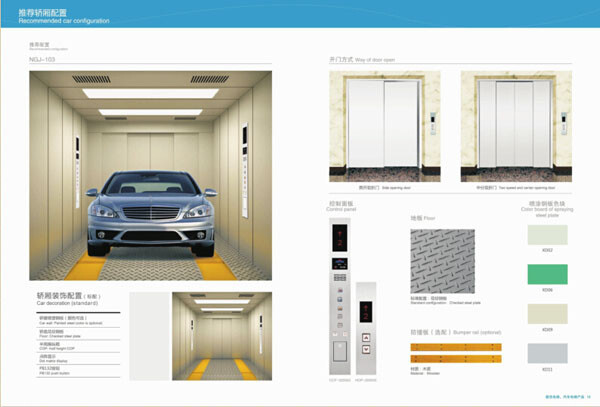Select the gray K011 color swatch
This screenshot has width=600, height=407.
[547, 352]
